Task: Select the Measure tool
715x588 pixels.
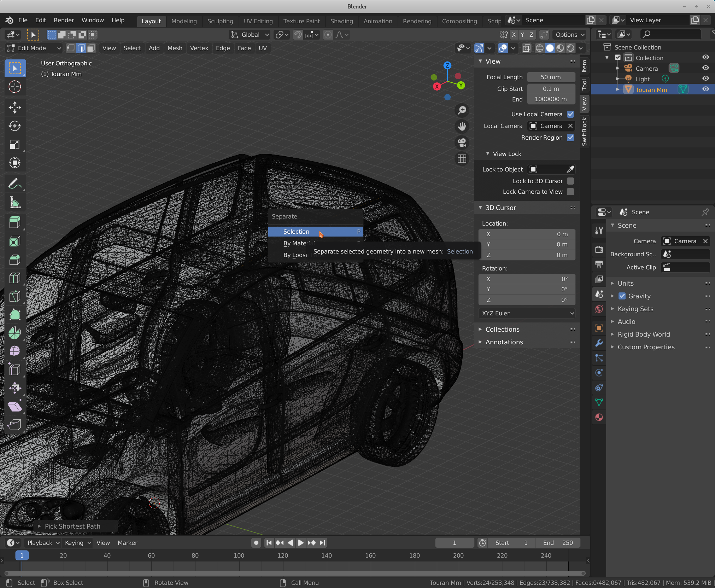Action: coord(14,203)
